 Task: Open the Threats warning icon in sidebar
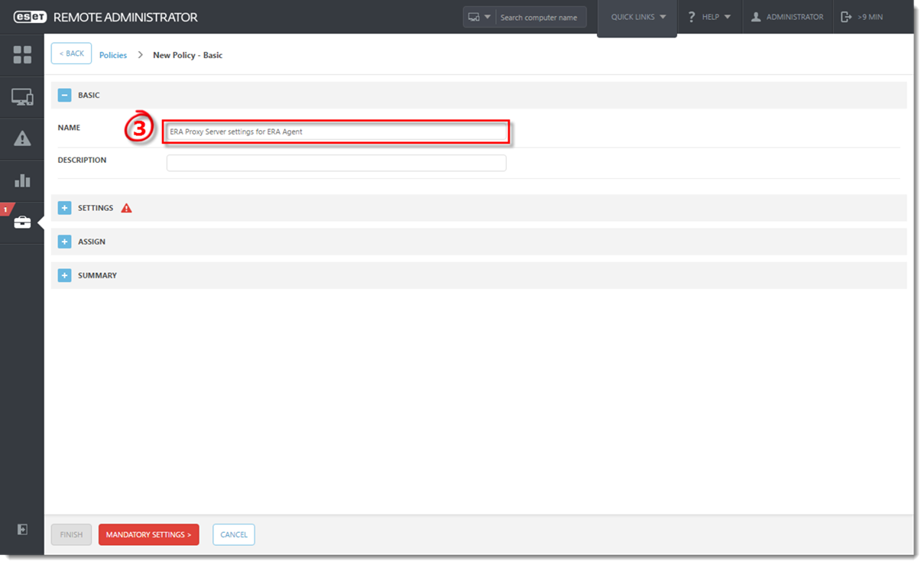click(22, 138)
